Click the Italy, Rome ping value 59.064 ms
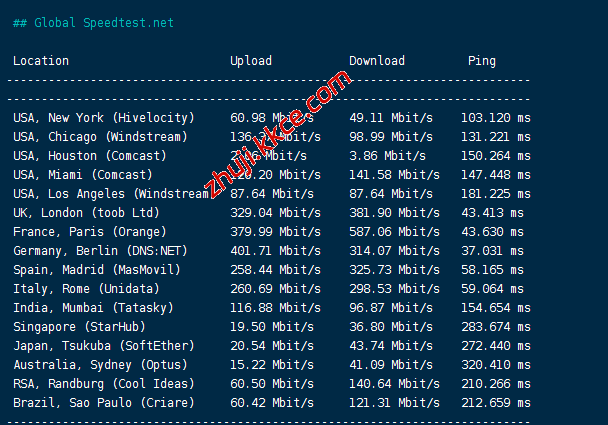The width and height of the screenshot is (608, 425). pos(495,289)
